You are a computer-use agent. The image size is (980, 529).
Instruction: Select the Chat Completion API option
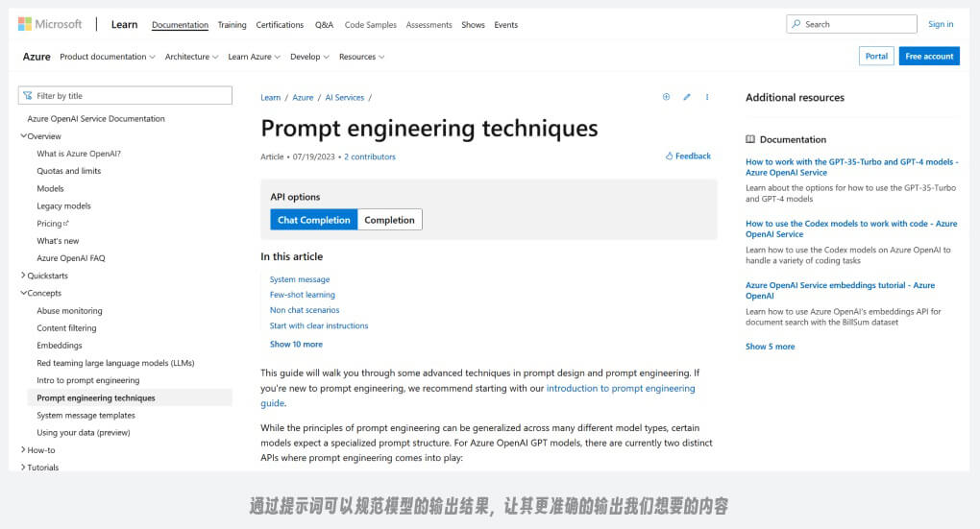click(x=313, y=220)
